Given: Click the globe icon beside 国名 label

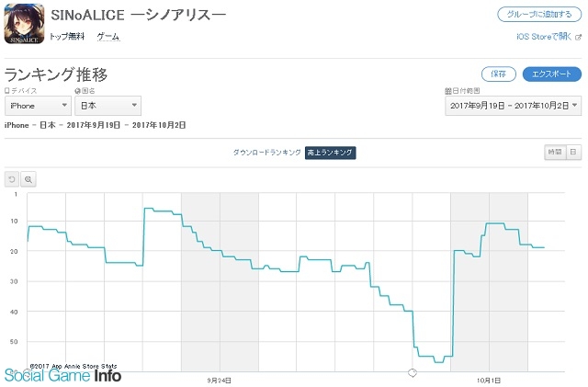Looking at the screenshot, I should point(77,91).
